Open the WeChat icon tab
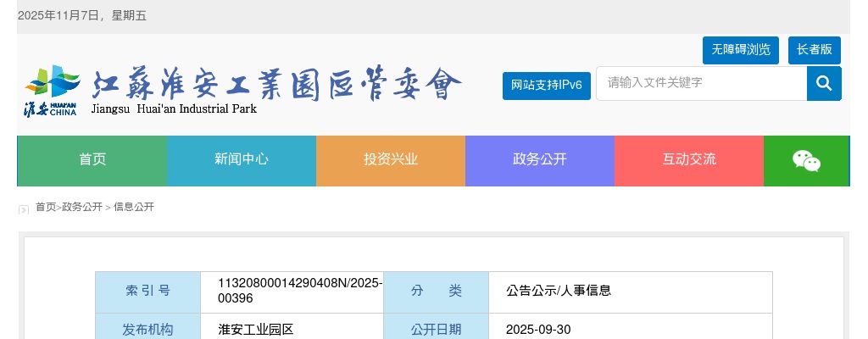 point(806,161)
